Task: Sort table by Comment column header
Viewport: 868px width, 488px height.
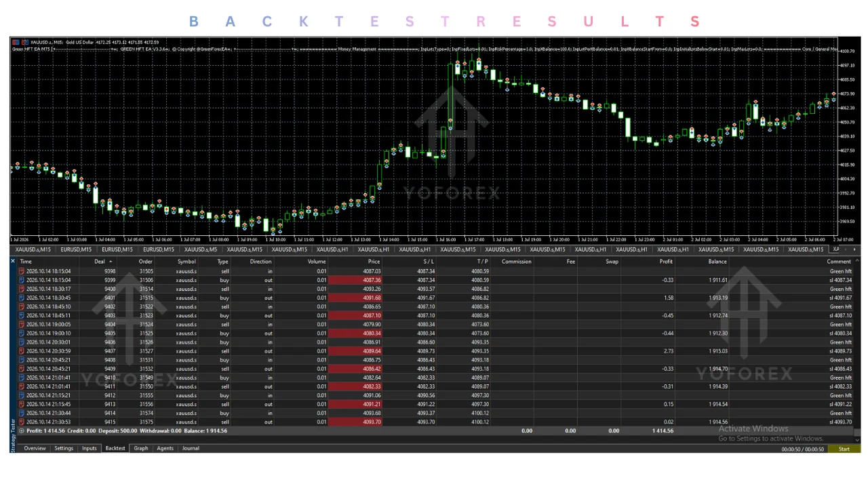Action: pyautogui.click(x=838, y=261)
